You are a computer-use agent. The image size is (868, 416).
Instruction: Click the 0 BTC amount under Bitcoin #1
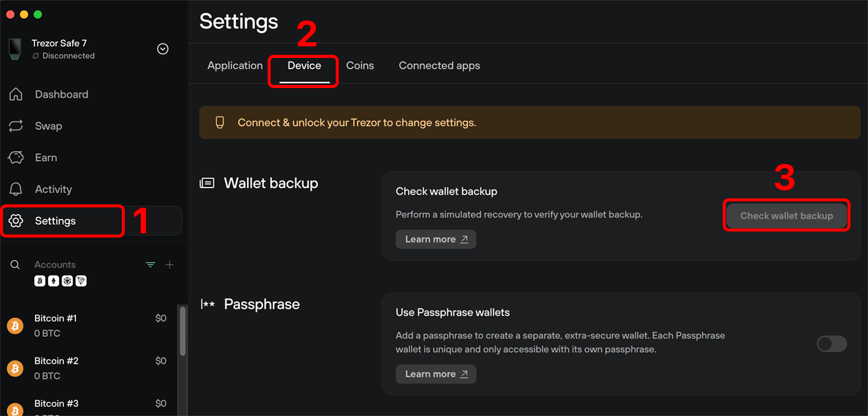[x=47, y=333]
